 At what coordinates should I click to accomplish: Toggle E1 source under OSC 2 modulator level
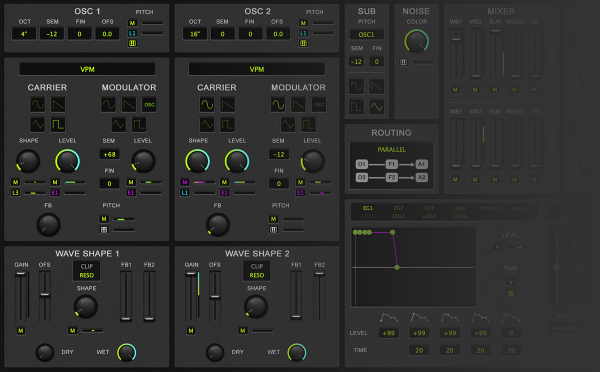(x=300, y=193)
